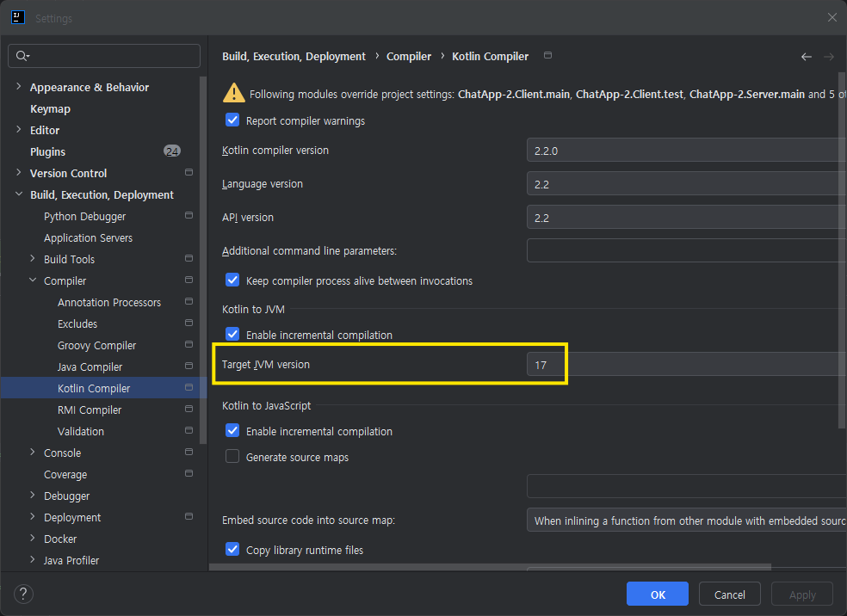Click the settings search field

pyautogui.click(x=103, y=56)
